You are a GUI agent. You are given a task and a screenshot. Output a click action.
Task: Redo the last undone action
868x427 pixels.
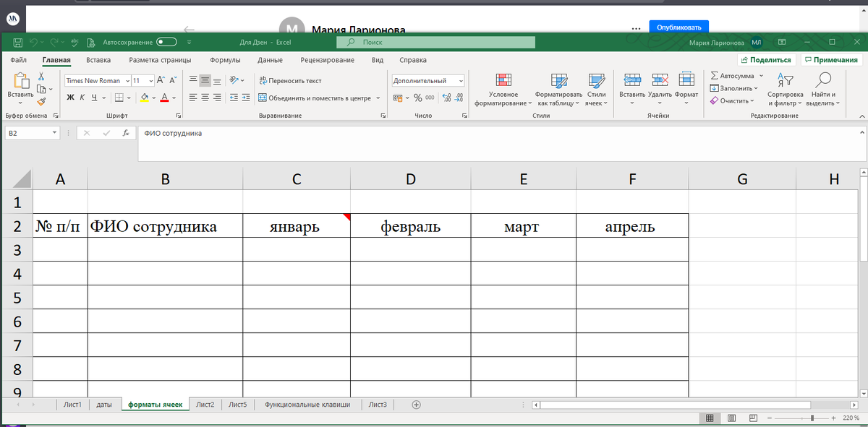[55, 43]
